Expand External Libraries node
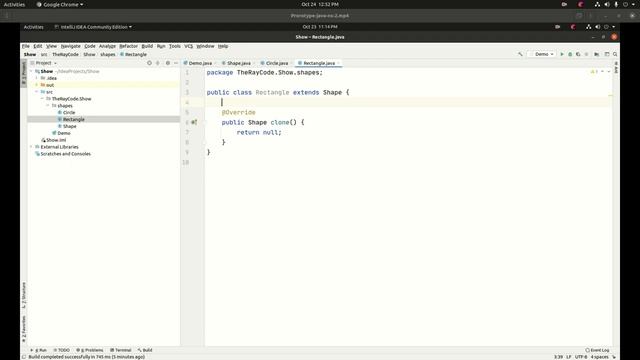640x360 pixels. pos(31,147)
